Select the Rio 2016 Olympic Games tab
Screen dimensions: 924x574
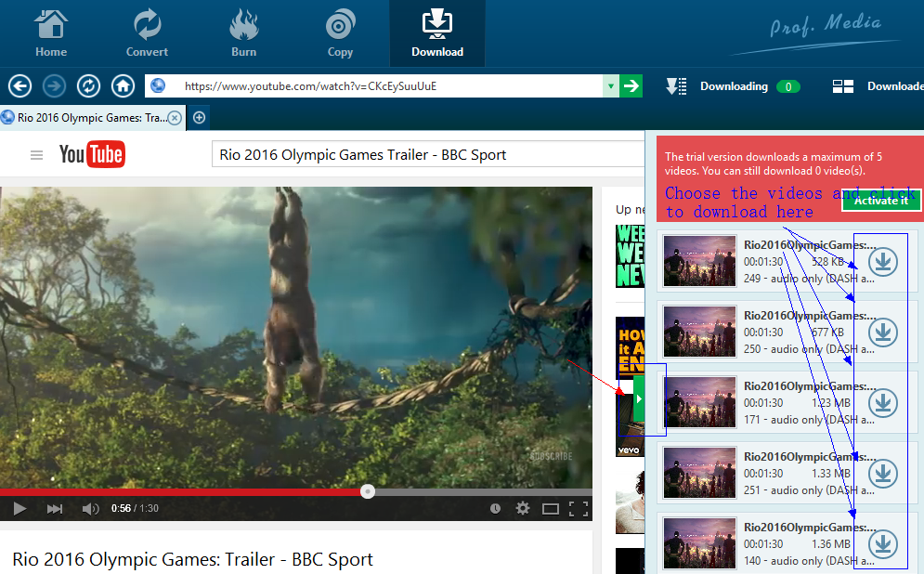(x=92, y=118)
